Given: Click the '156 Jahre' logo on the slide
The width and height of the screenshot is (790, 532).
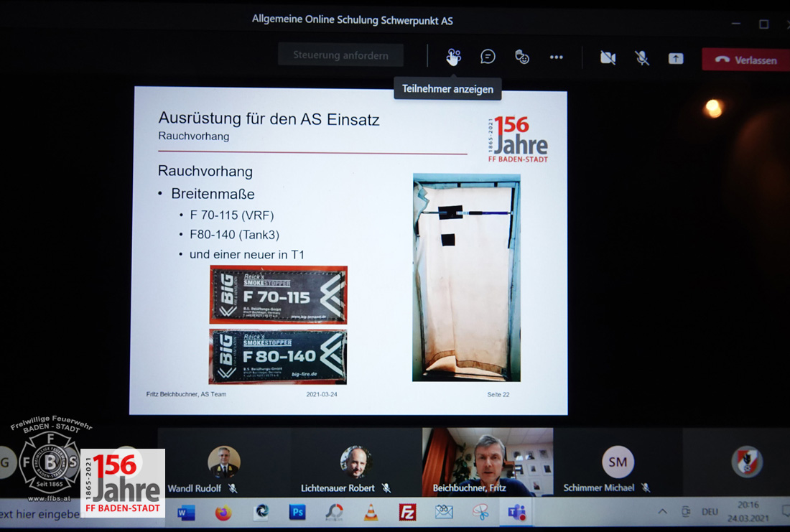Looking at the screenshot, I should (x=518, y=139).
